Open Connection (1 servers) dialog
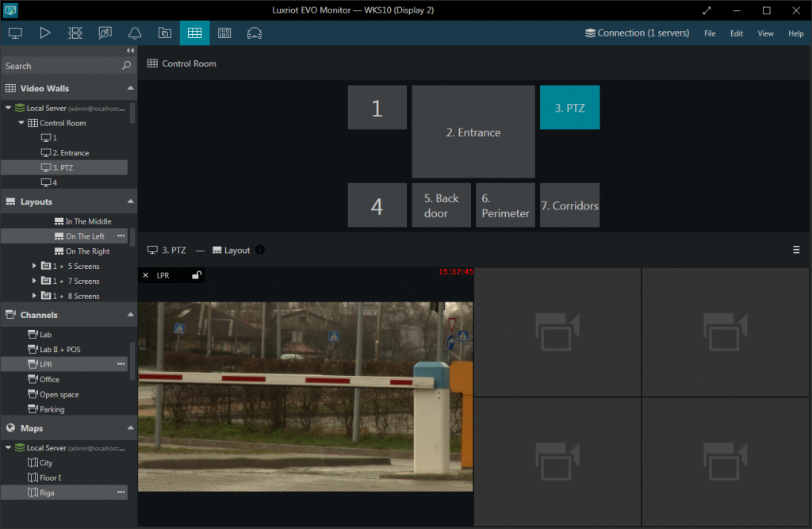Image resolution: width=812 pixels, height=529 pixels. [x=637, y=33]
